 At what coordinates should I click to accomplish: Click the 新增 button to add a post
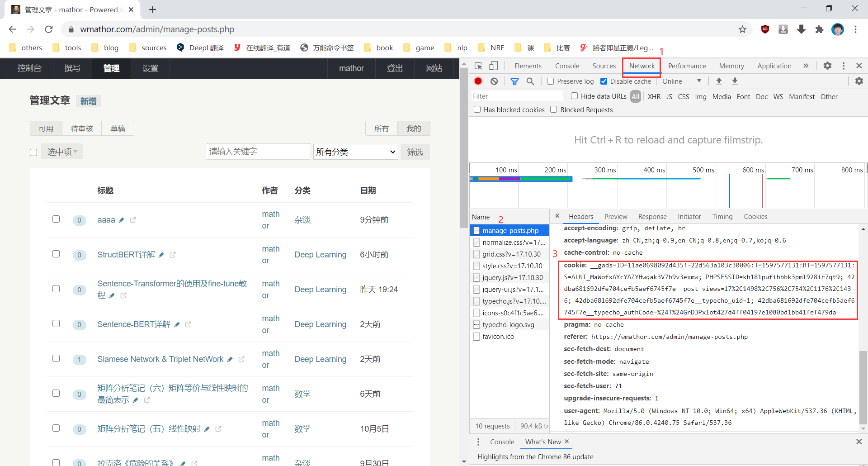(x=89, y=101)
